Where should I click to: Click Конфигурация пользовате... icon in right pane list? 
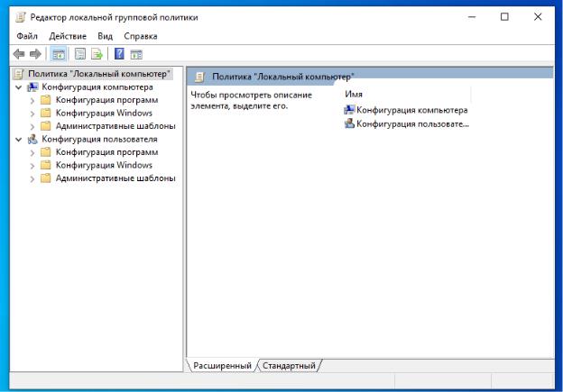pyautogui.click(x=349, y=123)
